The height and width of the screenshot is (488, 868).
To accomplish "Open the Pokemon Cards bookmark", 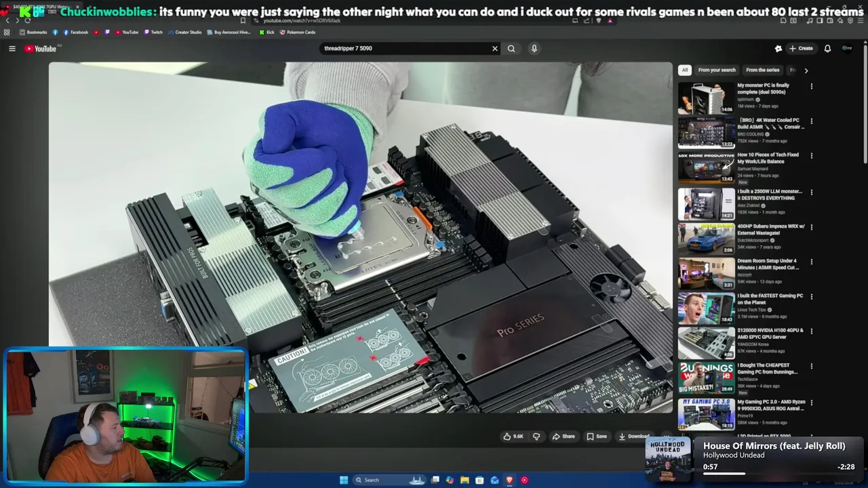I will coord(297,32).
